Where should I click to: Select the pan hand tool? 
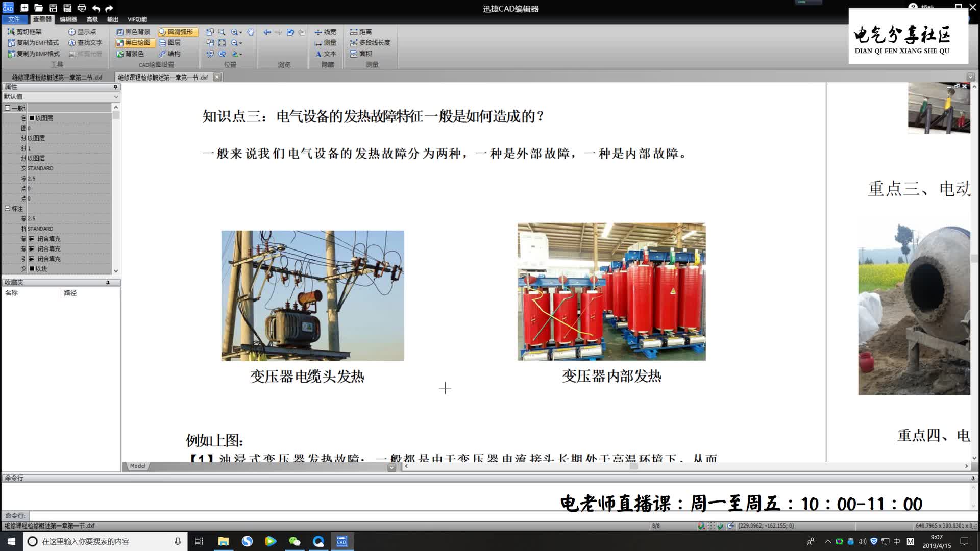point(251,32)
